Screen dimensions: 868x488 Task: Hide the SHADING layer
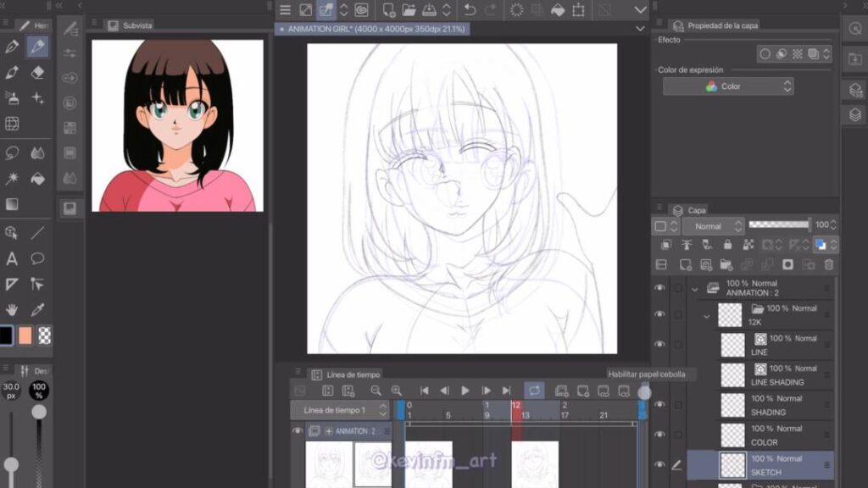point(659,404)
